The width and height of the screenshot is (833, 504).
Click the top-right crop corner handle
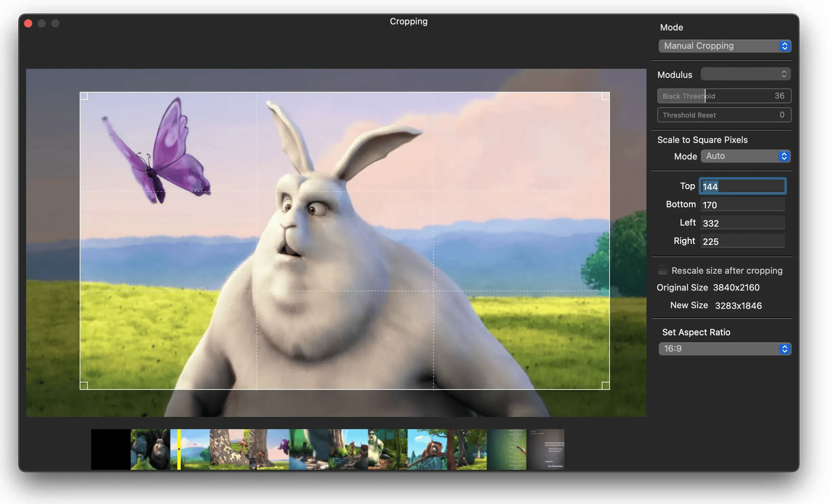coord(606,96)
